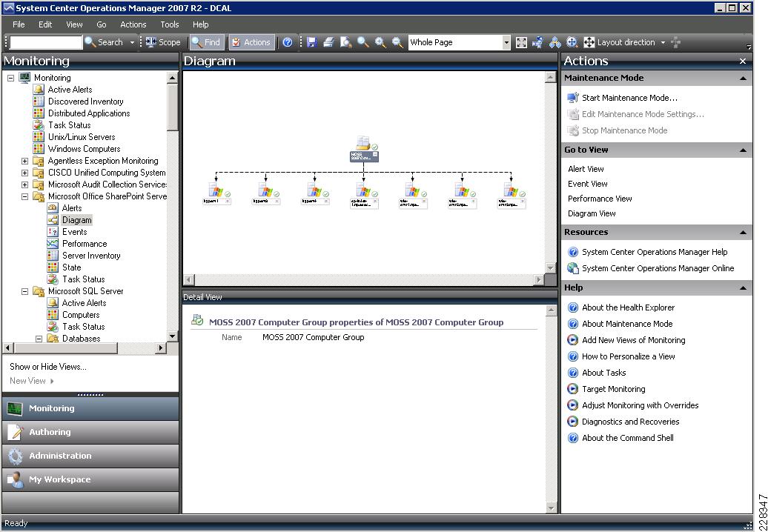
Task: Click the Event View link
Action: 588,184
